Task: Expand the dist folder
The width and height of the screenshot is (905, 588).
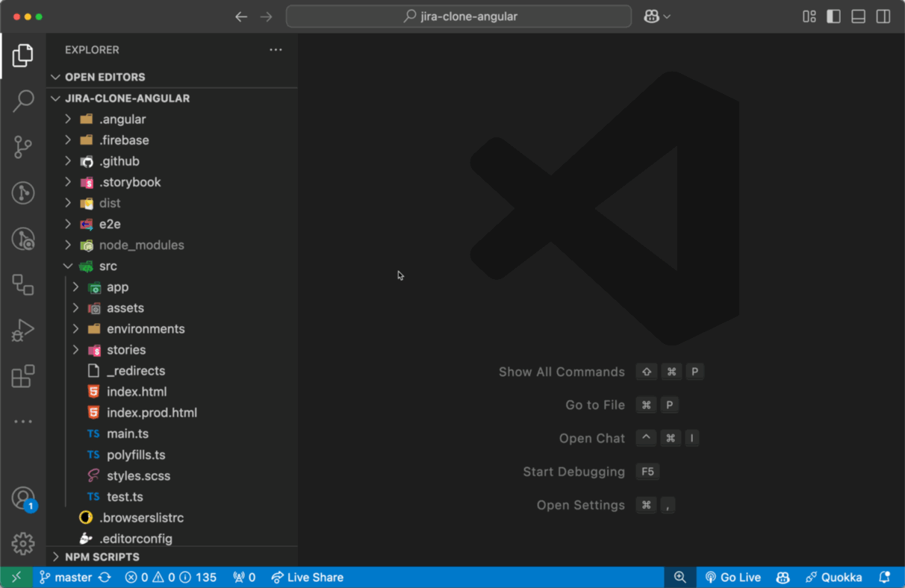Action: 172,203
